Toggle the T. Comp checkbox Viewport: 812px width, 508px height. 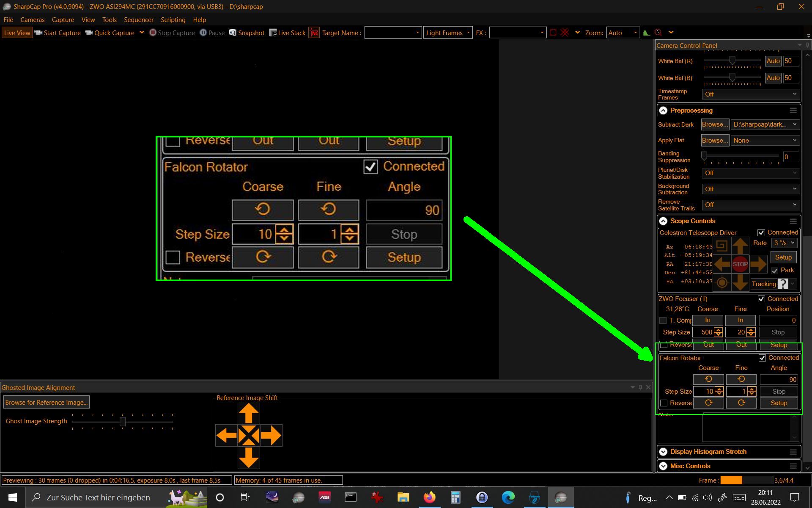[663, 320]
